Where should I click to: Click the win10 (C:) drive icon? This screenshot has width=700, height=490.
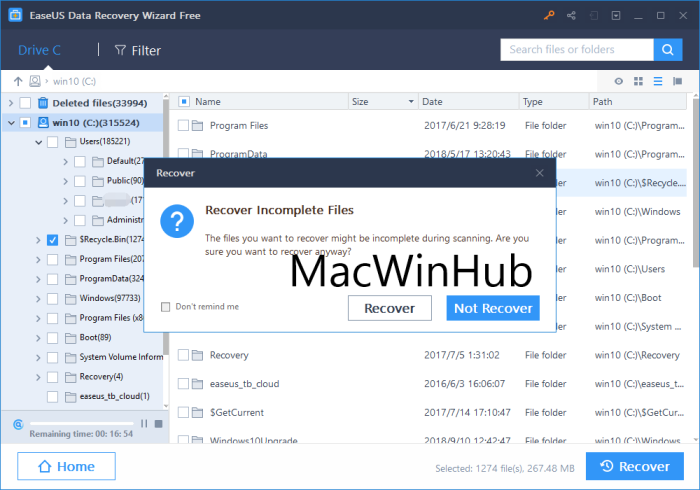(43, 122)
